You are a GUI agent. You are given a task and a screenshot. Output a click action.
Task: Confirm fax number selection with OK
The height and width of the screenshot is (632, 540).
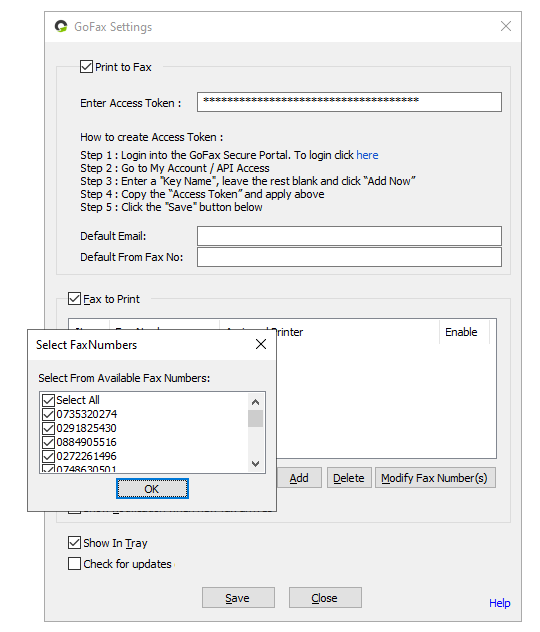click(152, 489)
